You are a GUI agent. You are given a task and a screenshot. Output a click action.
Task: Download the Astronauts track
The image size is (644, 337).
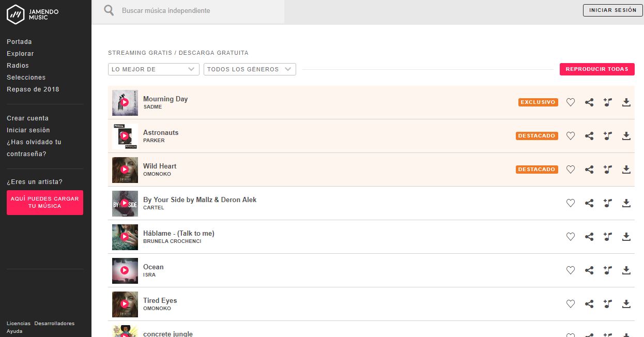point(626,136)
